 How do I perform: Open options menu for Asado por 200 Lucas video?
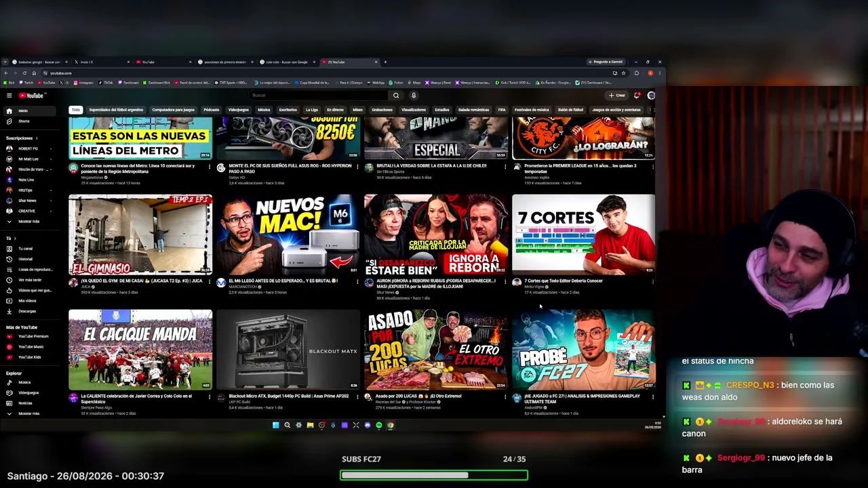505,396
